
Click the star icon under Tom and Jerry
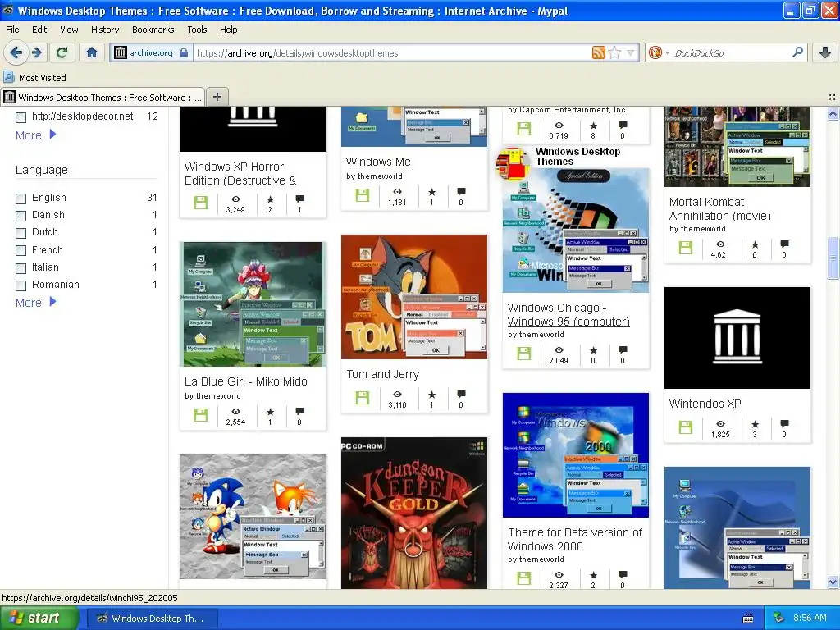click(x=431, y=395)
